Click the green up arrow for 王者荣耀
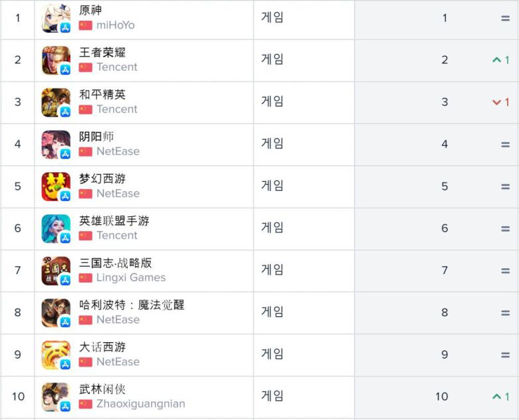The height and width of the screenshot is (420, 519). (496, 60)
